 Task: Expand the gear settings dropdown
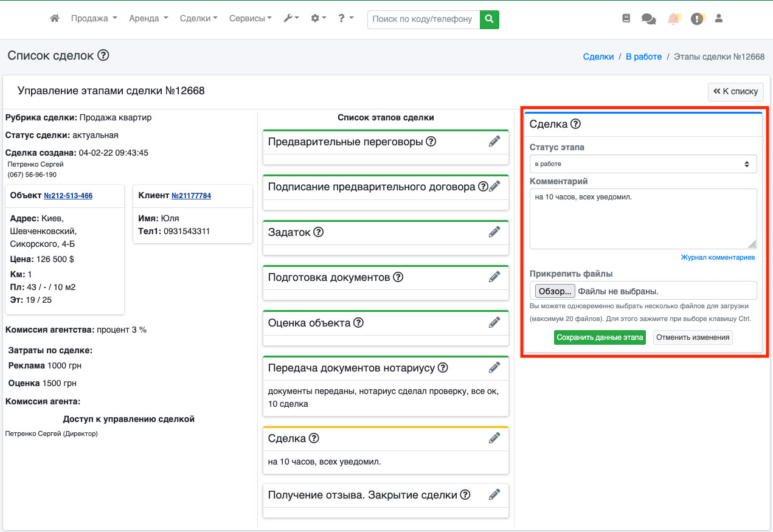tap(318, 19)
